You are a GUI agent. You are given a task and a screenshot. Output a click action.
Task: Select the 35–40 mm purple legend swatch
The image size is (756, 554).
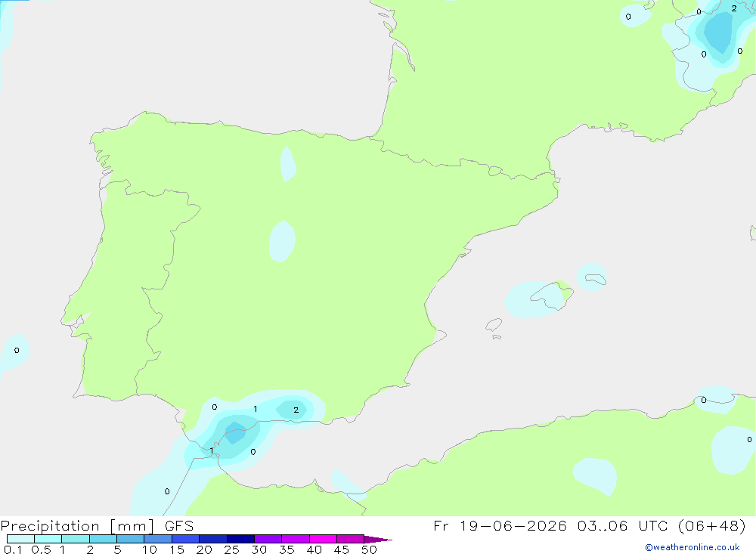[x=295, y=539]
